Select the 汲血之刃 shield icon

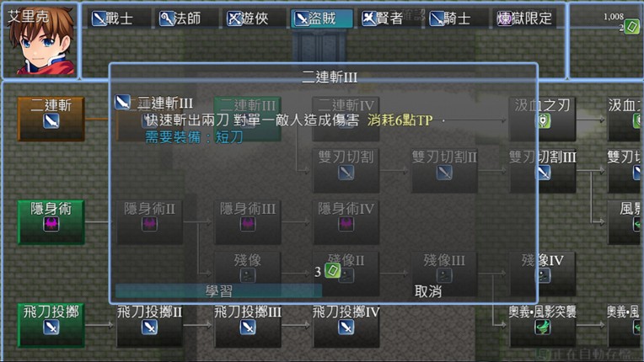click(543, 121)
